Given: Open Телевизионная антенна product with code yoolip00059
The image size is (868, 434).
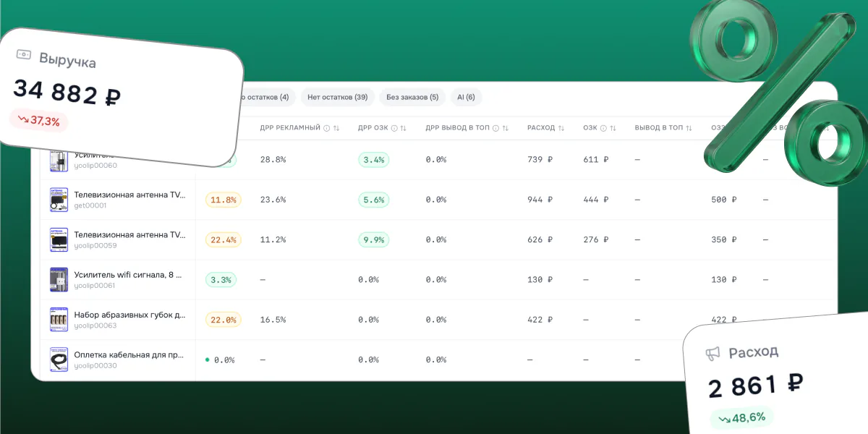Looking at the screenshot, I should point(129,234).
